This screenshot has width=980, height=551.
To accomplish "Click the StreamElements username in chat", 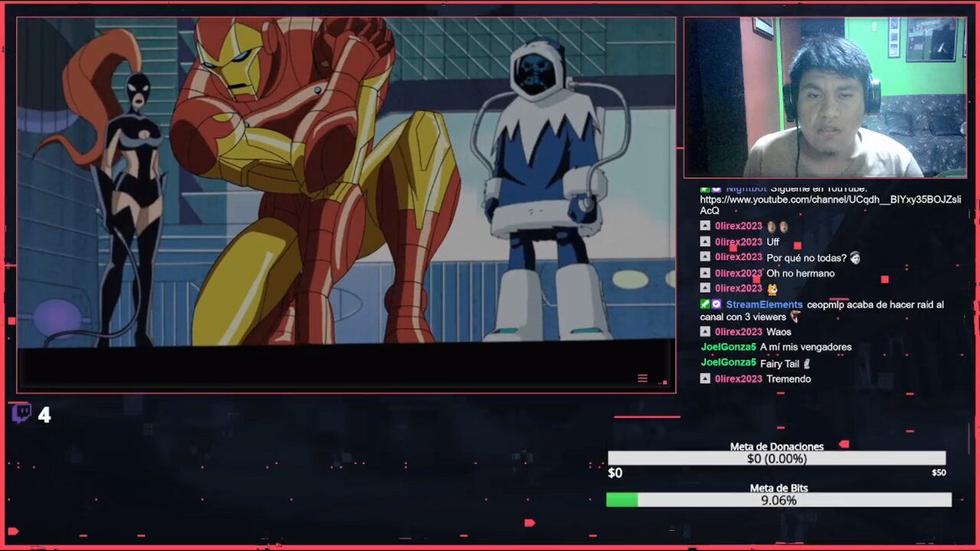I will coord(764,305).
